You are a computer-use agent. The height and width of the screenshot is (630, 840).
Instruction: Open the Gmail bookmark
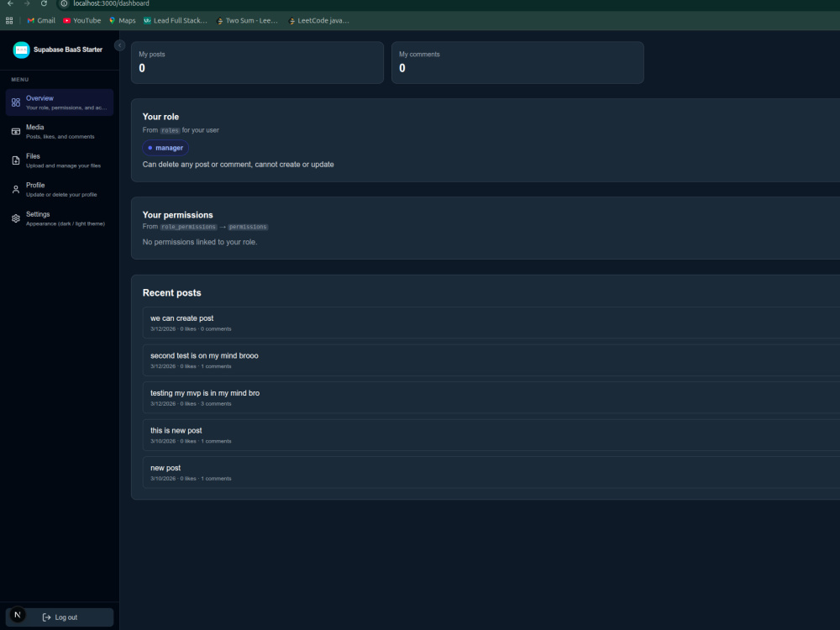41,21
